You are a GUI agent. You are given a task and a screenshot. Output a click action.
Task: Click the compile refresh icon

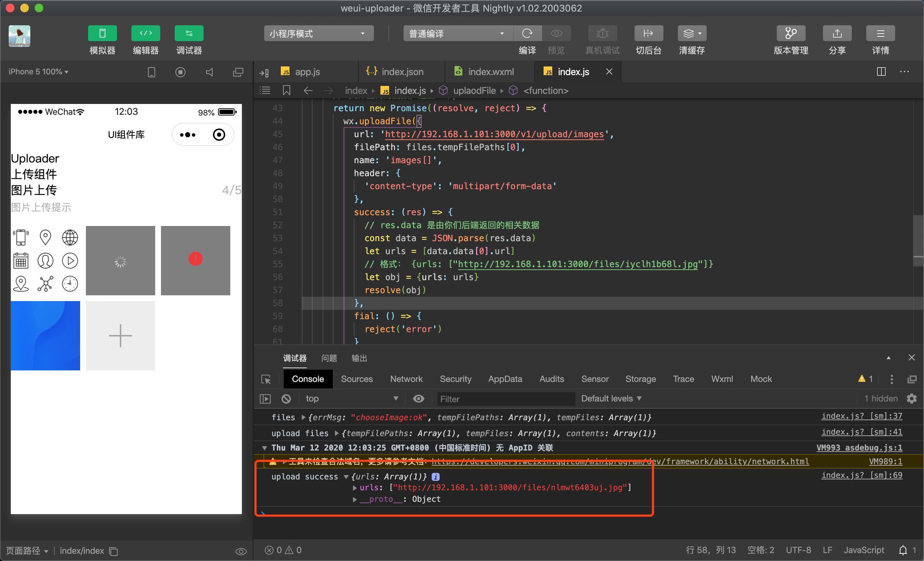pos(527,33)
